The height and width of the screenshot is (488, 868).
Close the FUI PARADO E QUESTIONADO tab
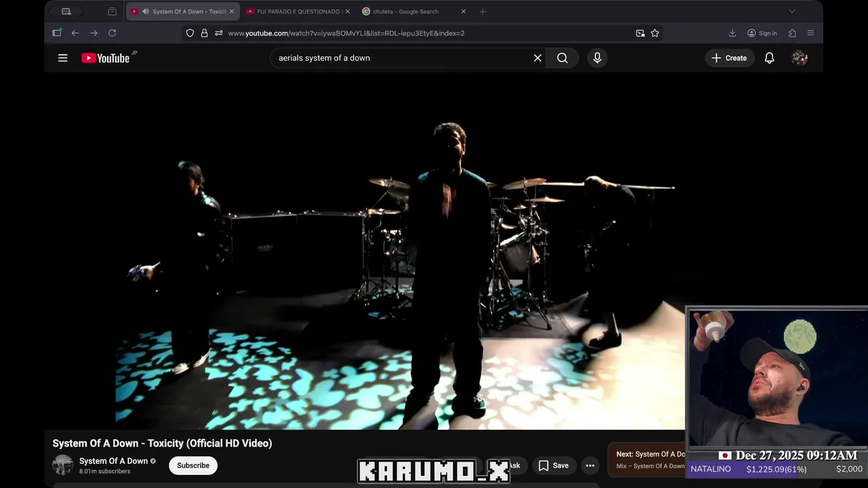[347, 12]
